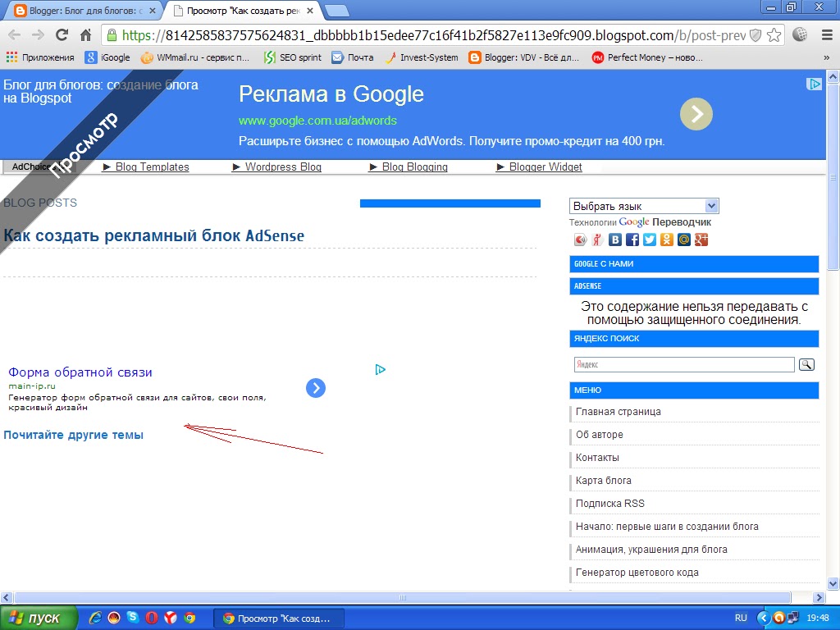The height and width of the screenshot is (630, 840).
Task: Share via Mail.ru @ icon
Action: point(683,240)
